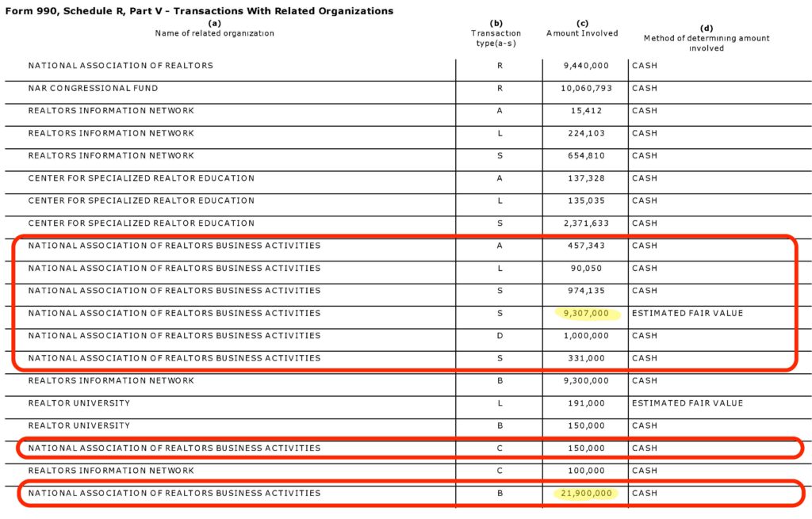Viewport: 812px width, 519px height.
Task: Click the amount 224,103
Action: (586, 133)
